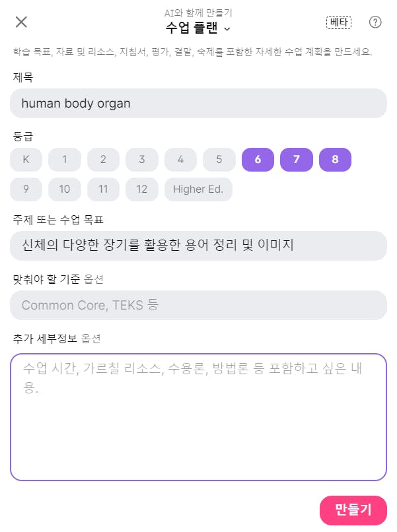Image resolution: width=397 pixels, height=532 pixels.
Task: Deselect grade 6 chip
Action: (258, 159)
